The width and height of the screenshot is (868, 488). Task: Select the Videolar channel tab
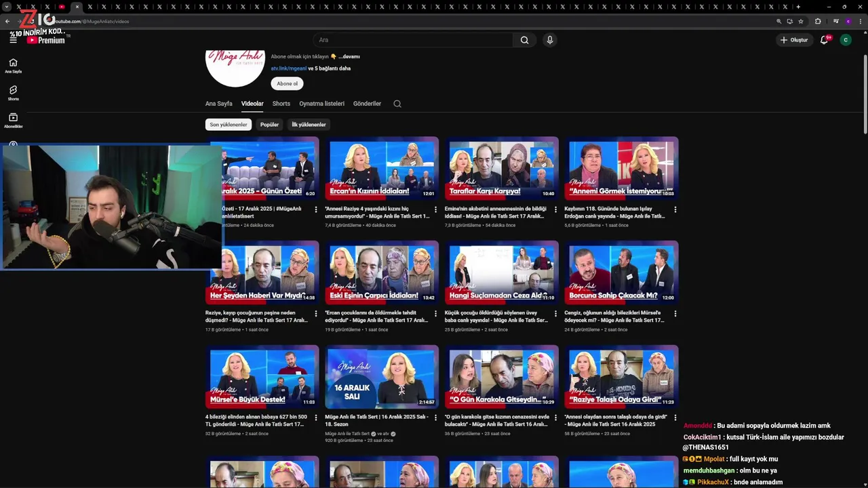(252, 104)
